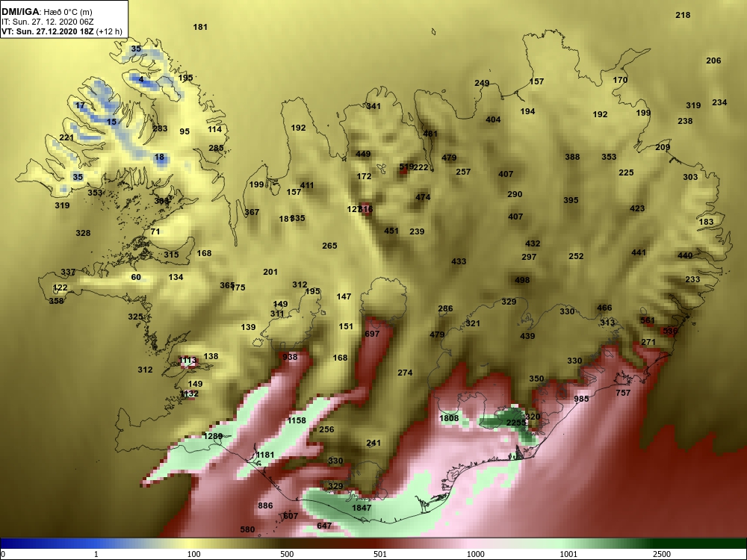The height and width of the screenshot is (560, 747).
Task: Click the map title 'DMI/IGA: Hæð 0°C (m)'
Action: tap(47, 11)
